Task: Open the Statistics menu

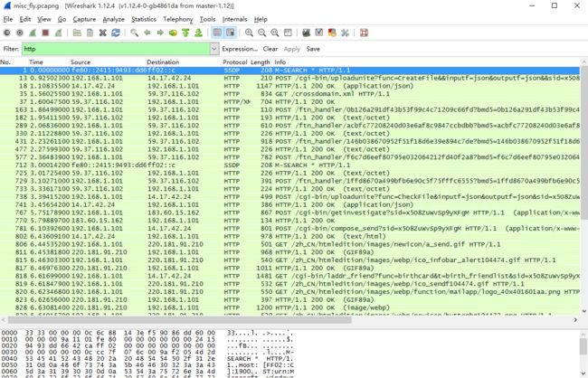Action: [x=144, y=19]
